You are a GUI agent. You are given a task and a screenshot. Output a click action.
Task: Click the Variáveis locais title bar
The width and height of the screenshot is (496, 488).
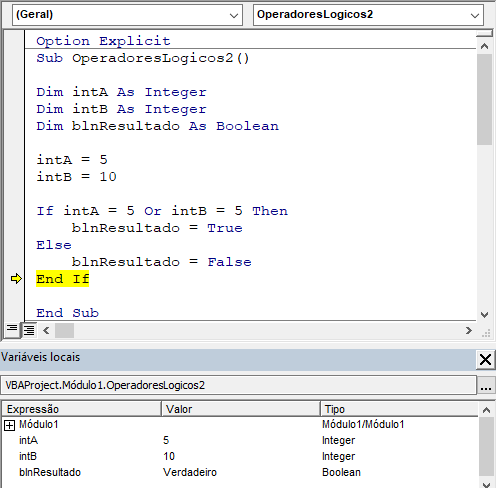coord(238,360)
